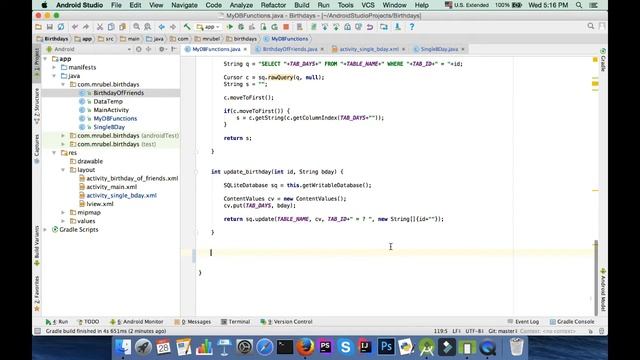Click the Debug app bug icon
This screenshot has height=360, width=640.
(241, 27)
